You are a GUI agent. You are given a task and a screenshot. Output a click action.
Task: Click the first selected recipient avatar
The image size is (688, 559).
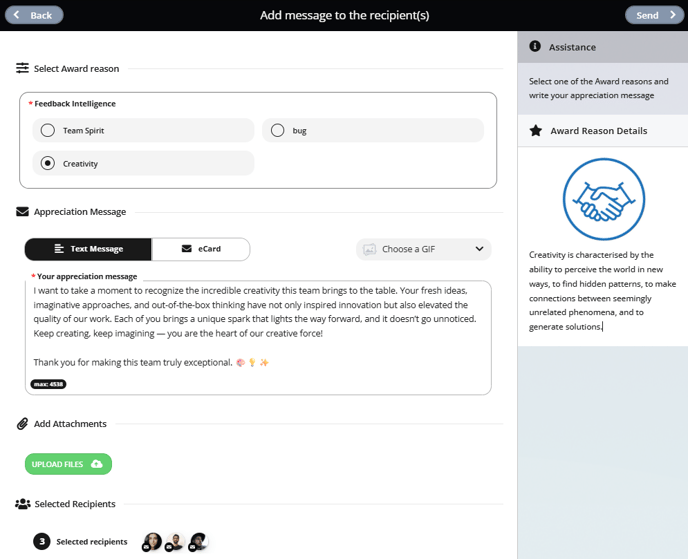152,542
